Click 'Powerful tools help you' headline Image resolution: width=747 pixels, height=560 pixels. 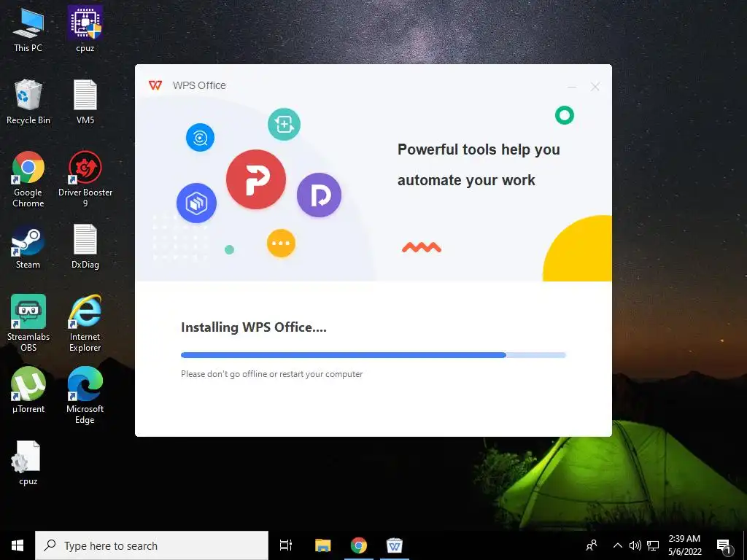479,149
